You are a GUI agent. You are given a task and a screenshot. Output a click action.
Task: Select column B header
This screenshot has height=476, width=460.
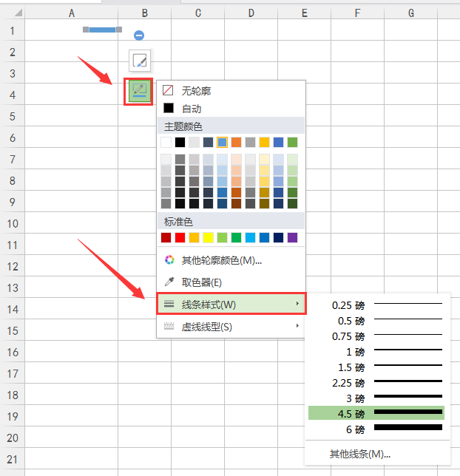pos(145,13)
